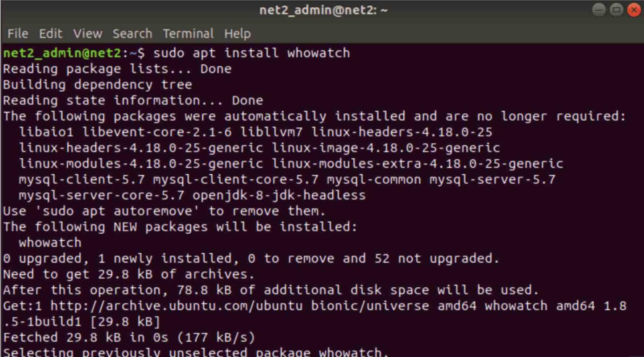Open the Help menu
The width and height of the screenshot is (644, 357).
pyautogui.click(x=238, y=34)
